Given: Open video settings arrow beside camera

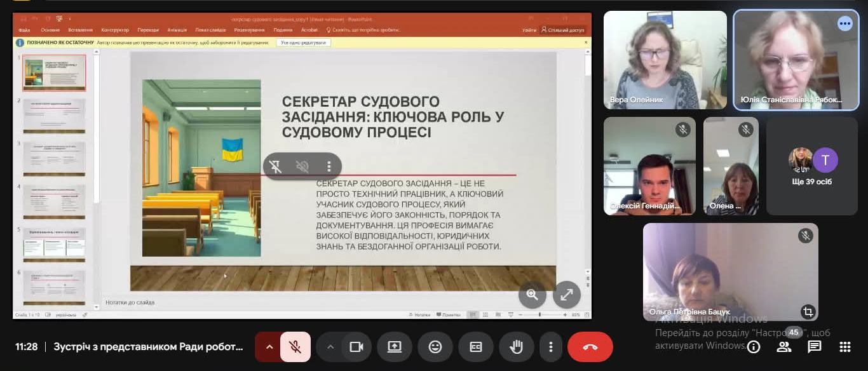Looking at the screenshot, I should pyautogui.click(x=330, y=347).
